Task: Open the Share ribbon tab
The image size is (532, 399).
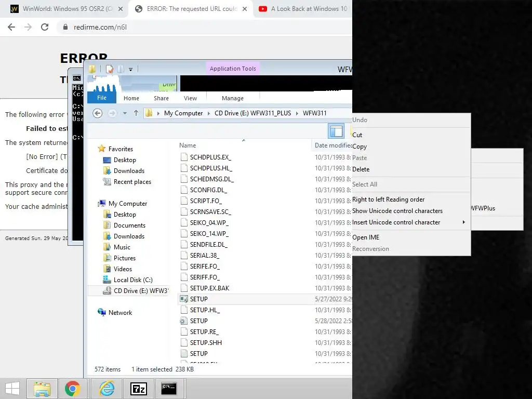Action: (x=161, y=98)
